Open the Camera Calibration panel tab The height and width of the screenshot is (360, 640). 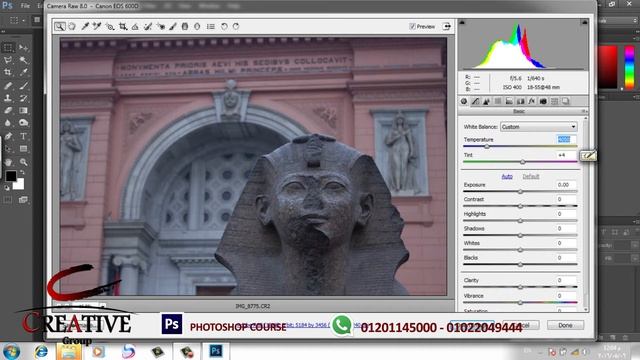coord(543,101)
